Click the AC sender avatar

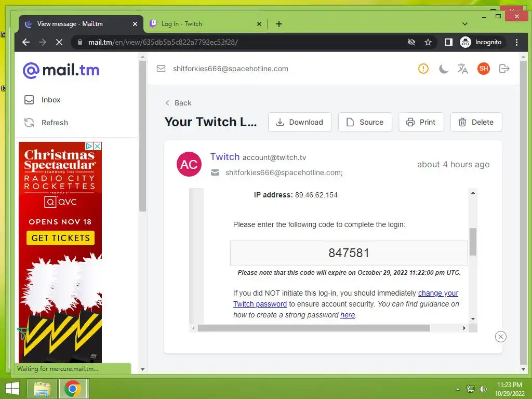click(x=189, y=164)
